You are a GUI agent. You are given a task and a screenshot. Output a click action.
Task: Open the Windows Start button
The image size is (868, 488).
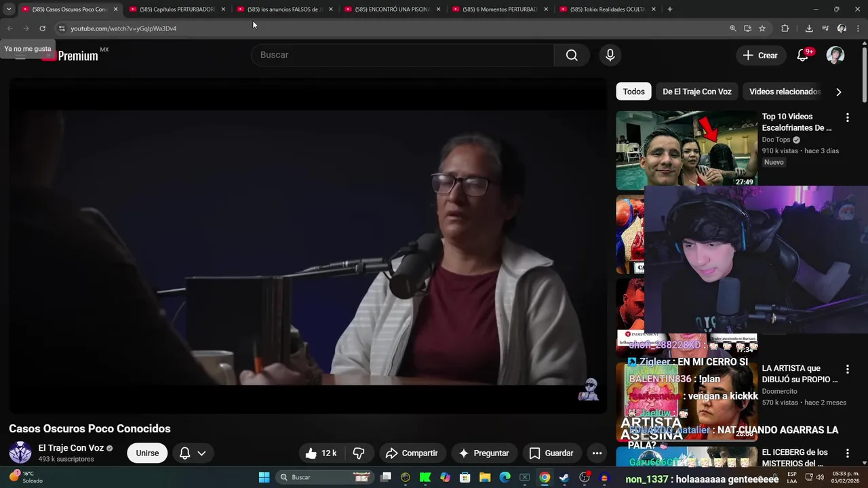point(264,477)
